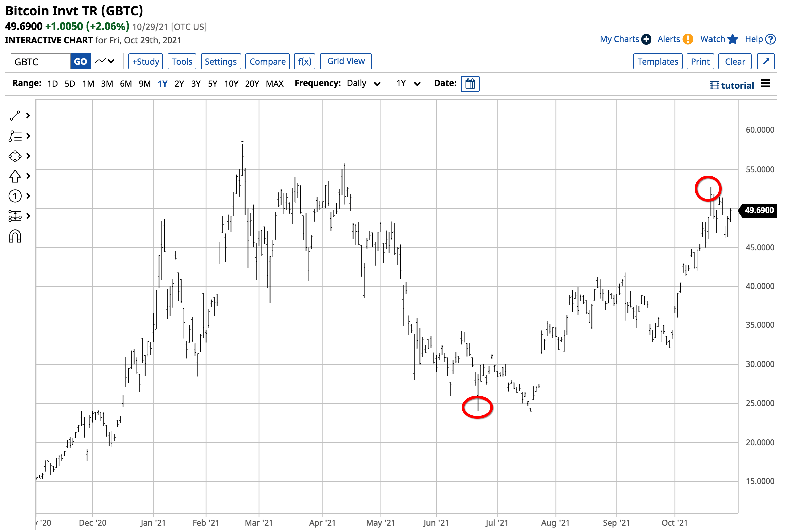The image size is (791, 532).
Task: Select the 10Y range
Action: [231, 84]
